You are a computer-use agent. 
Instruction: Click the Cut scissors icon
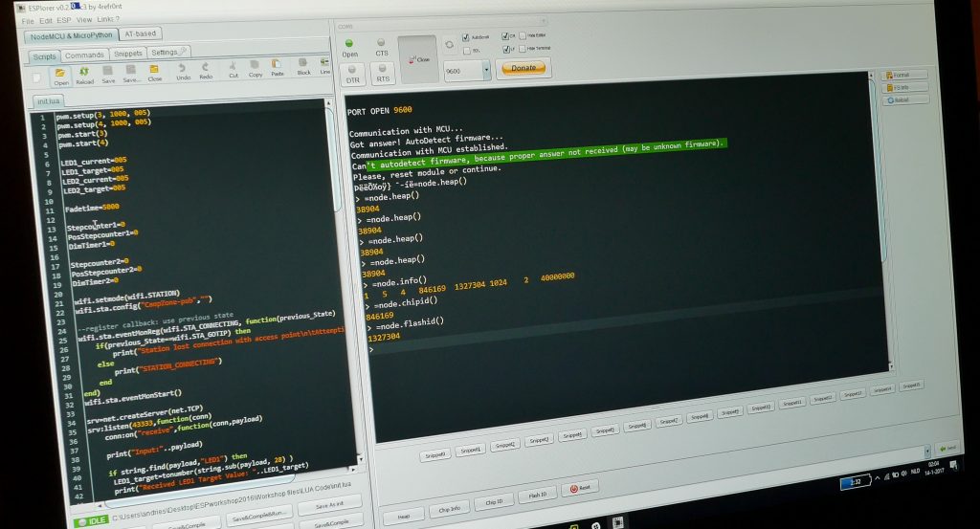[234, 69]
